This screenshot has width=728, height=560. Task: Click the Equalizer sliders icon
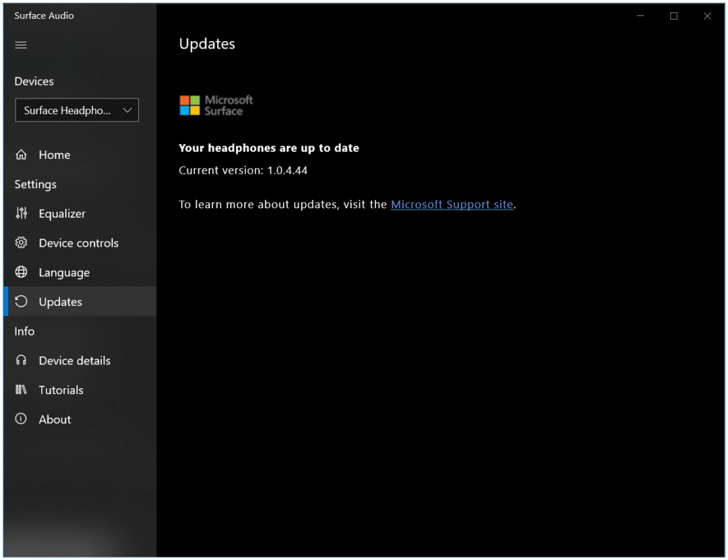pos(22,214)
